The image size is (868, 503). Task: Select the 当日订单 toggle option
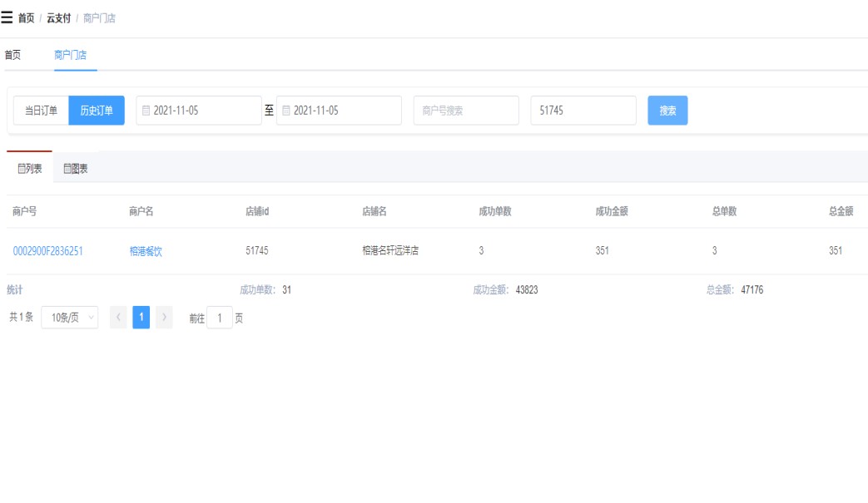point(41,111)
